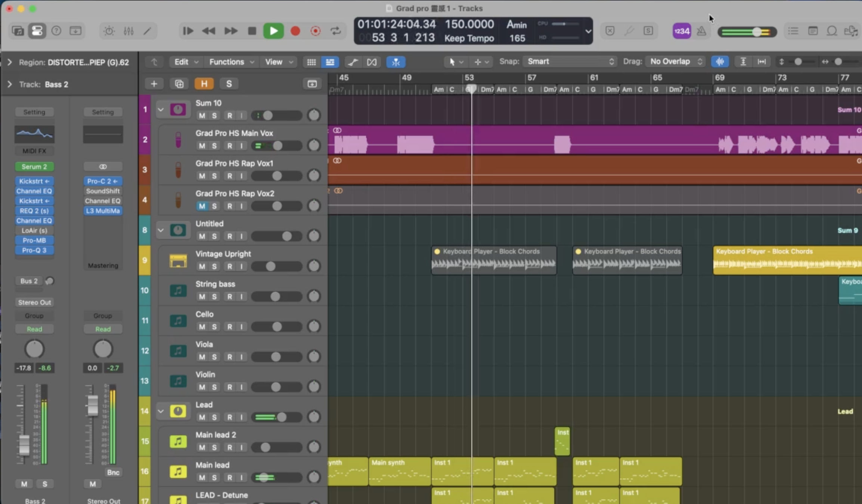Click the duplicate track icon
Screen dimensions: 862x504
click(179, 84)
